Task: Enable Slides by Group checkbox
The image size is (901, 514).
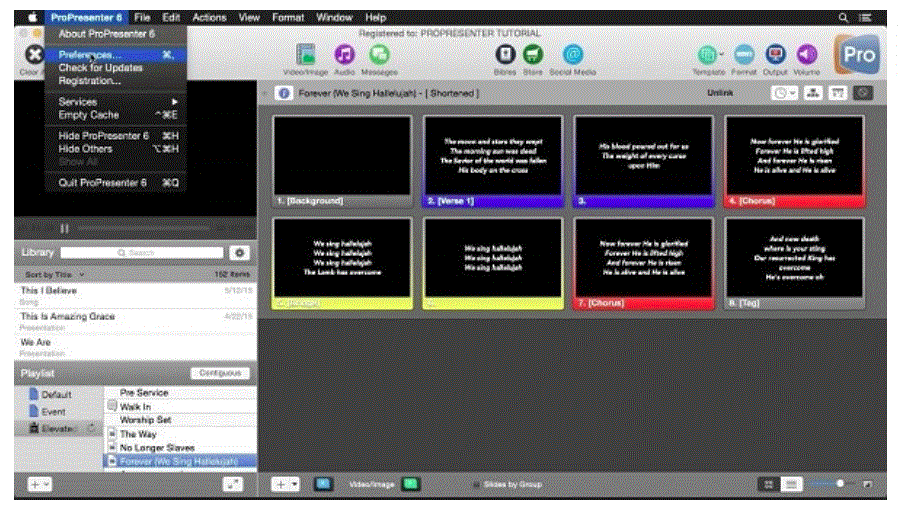Action: pyautogui.click(x=476, y=485)
